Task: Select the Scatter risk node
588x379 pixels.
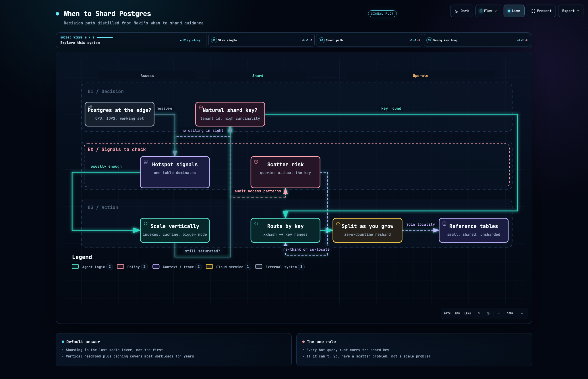Action: pos(285,172)
